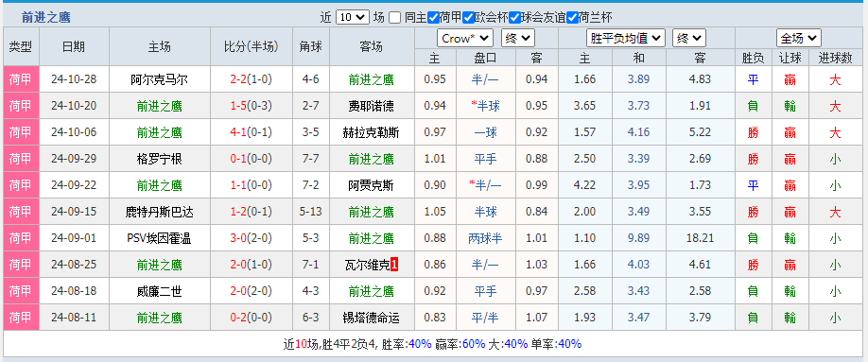This screenshot has width=868, height=362.
Task: Uncheck the 荷甲 league checkbox
Action: [x=433, y=18]
